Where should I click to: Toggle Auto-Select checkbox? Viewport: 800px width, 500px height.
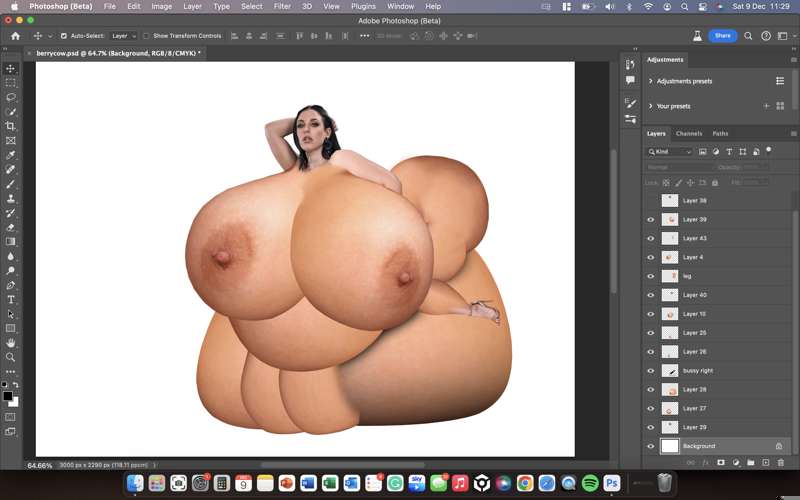tap(64, 36)
